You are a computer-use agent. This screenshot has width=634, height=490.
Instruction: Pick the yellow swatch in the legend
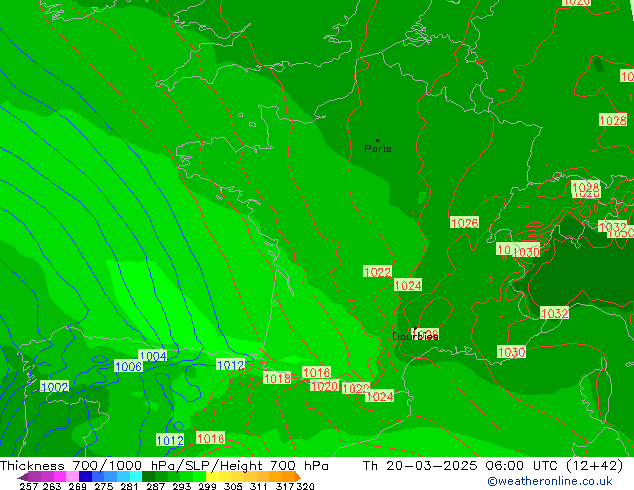tap(212, 476)
